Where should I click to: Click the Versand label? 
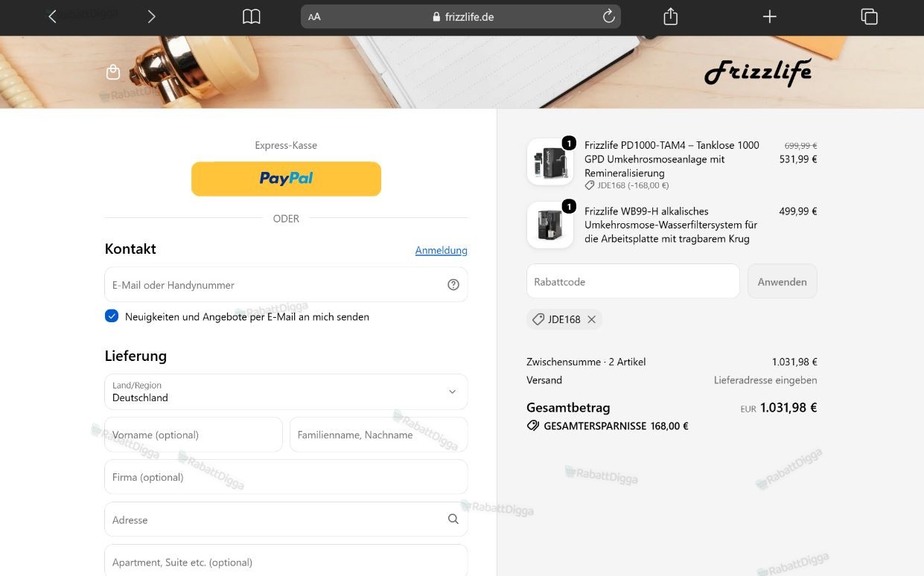coord(544,380)
